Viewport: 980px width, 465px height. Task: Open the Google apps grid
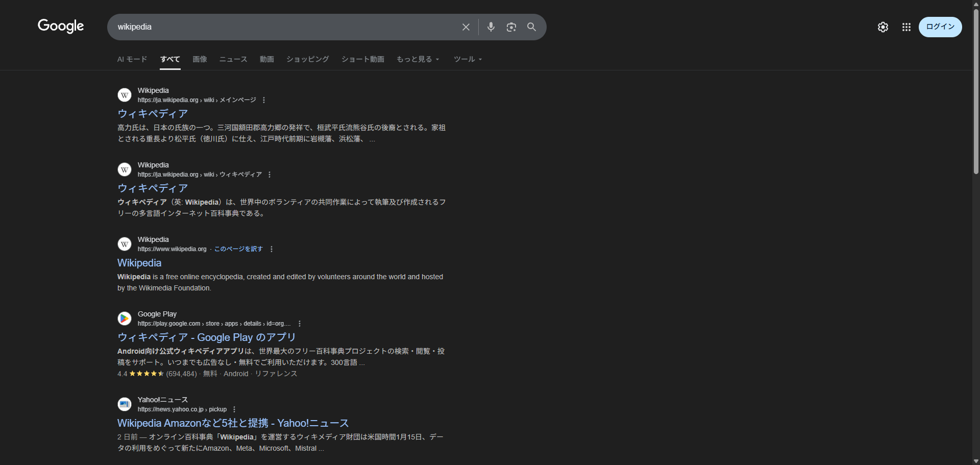[x=906, y=27]
